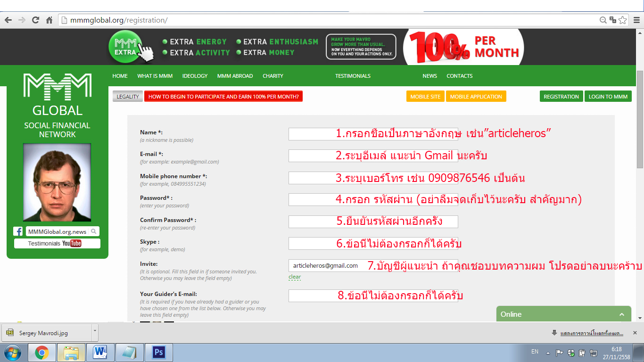Image resolution: width=644 pixels, height=362 pixels.
Task: Click the red How to Begin to Participate button
Action: tap(223, 97)
